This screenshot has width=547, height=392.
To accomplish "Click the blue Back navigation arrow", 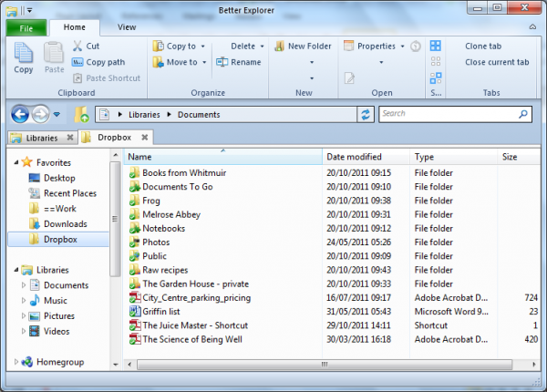I will (19, 114).
